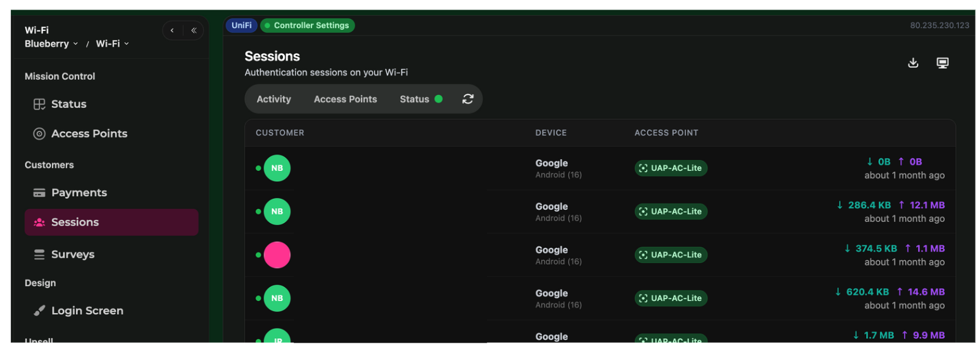Click the pink customer avatar circle
This screenshot has width=980, height=351.
(277, 255)
